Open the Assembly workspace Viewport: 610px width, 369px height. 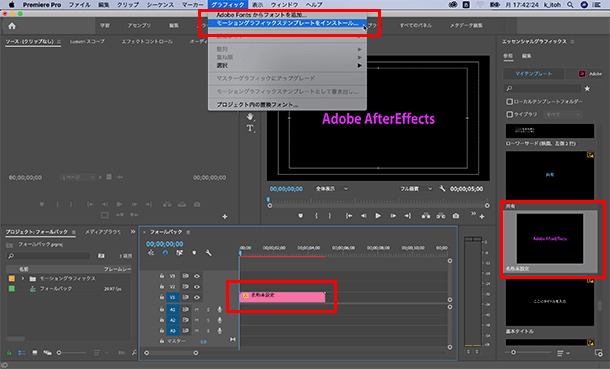(139, 25)
